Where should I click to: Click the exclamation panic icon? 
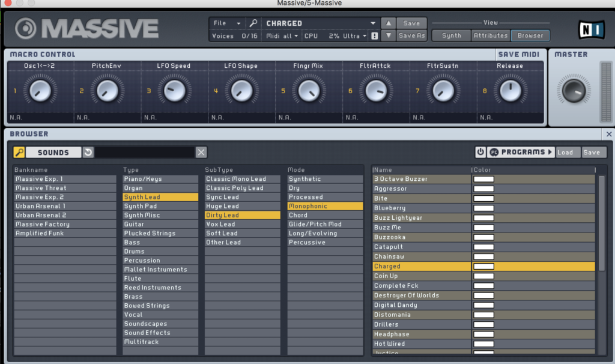tap(375, 36)
